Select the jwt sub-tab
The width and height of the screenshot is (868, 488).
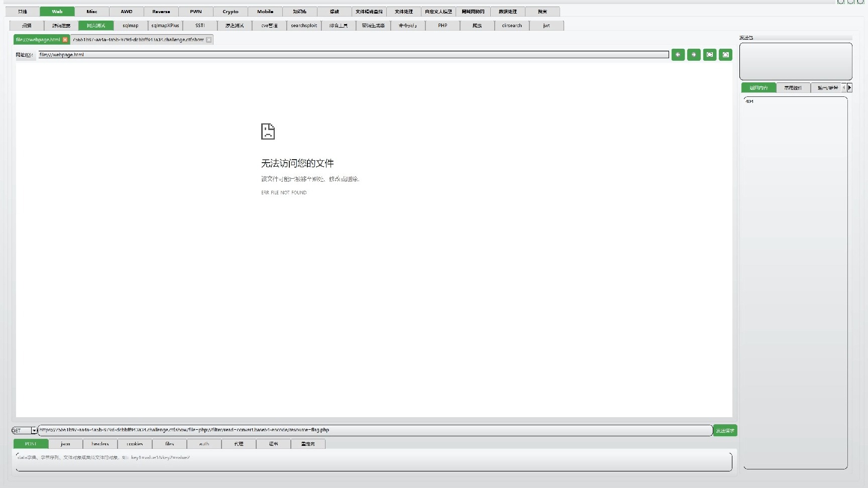[x=547, y=26]
